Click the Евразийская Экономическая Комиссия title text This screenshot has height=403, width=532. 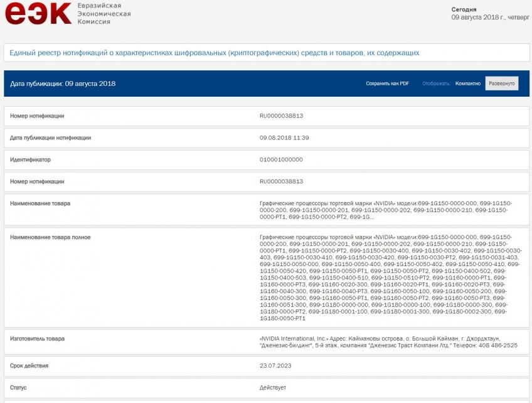(104, 14)
